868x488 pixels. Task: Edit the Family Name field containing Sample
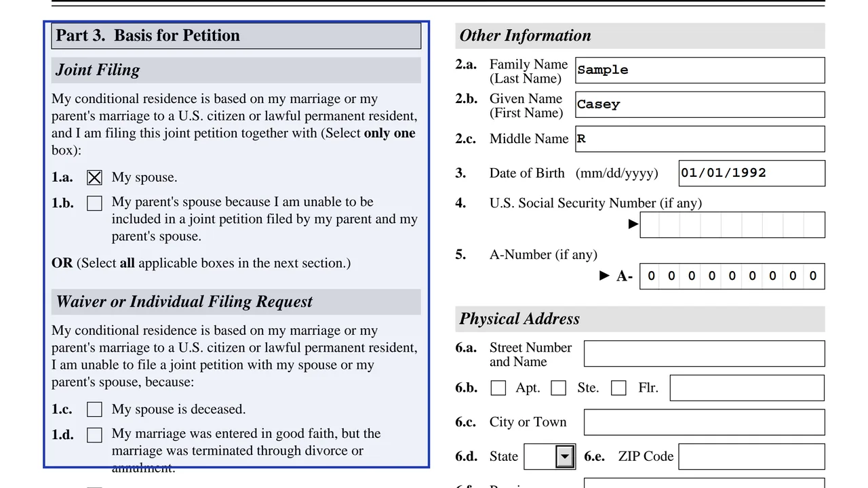tap(700, 70)
